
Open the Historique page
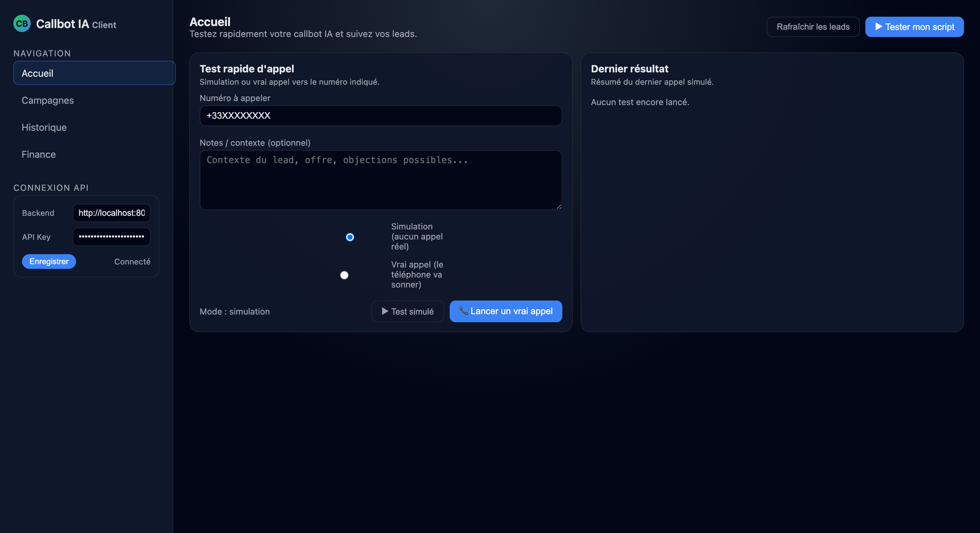pos(44,127)
